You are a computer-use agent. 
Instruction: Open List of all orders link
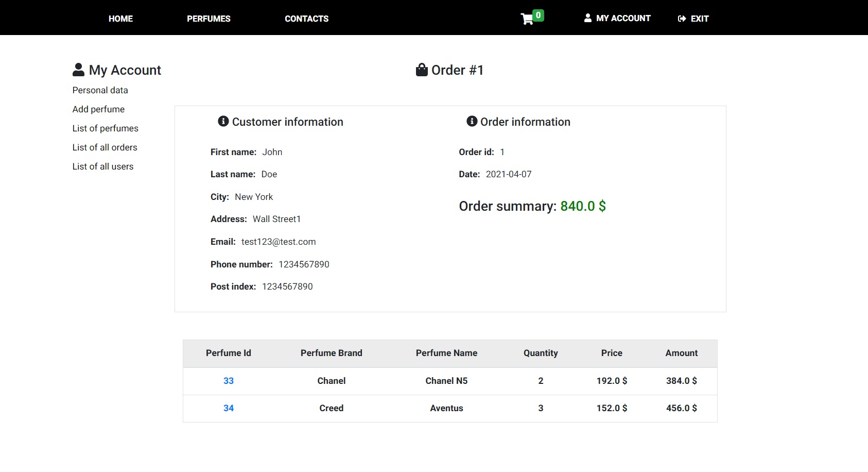coord(105,147)
